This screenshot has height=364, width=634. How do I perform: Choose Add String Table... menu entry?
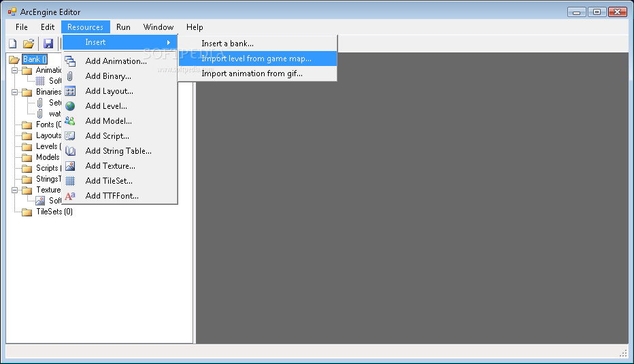click(120, 151)
